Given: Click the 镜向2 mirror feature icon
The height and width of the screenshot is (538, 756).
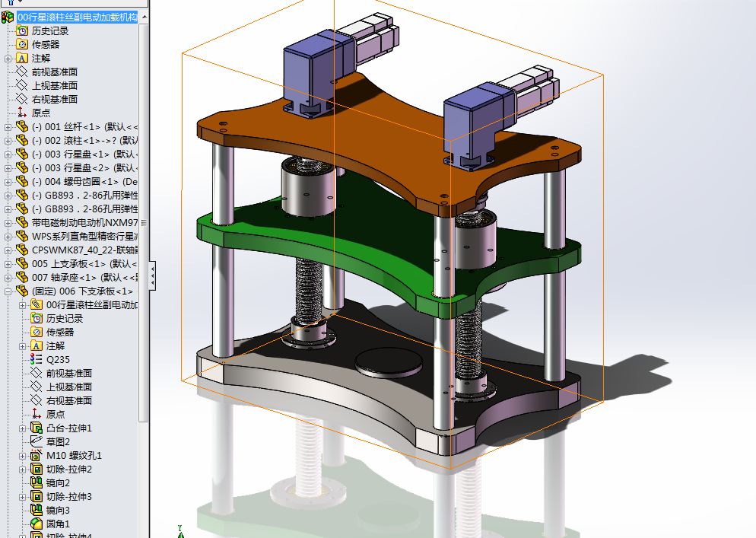Looking at the screenshot, I should click(x=37, y=482).
